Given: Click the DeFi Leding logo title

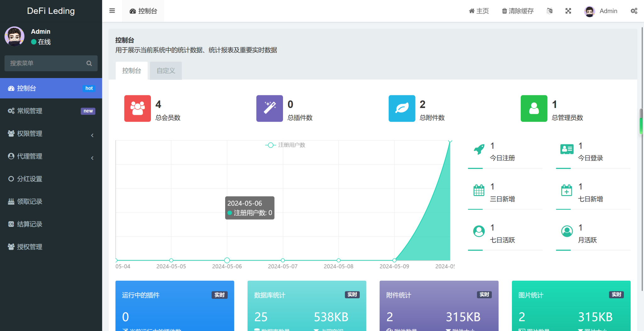Looking at the screenshot, I should click(x=51, y=11).
